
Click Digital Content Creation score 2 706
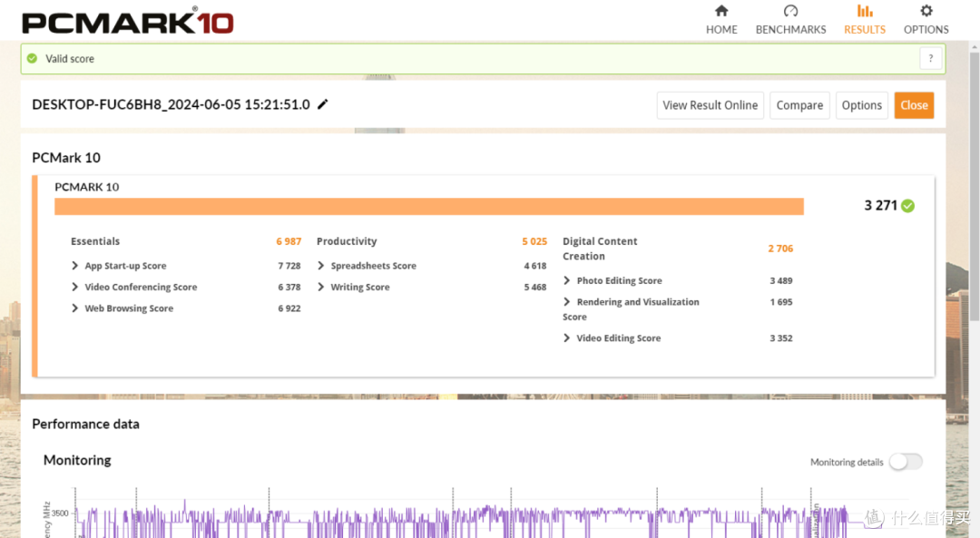780,249
